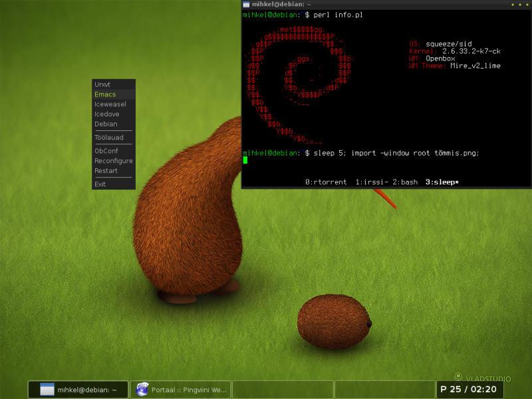Choose Exit in the Openbox menu
This screenshot has height=399, width=532.
pos(114,184)
